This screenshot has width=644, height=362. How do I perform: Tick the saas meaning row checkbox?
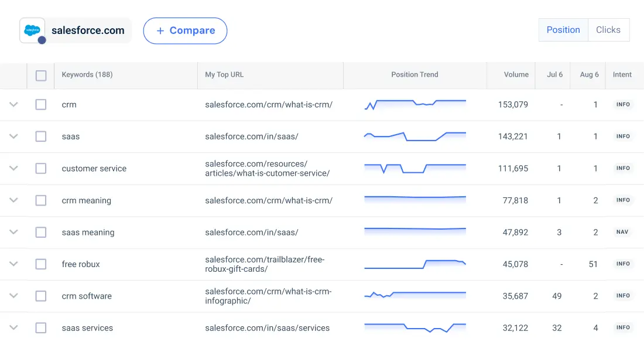coord(40,232)
